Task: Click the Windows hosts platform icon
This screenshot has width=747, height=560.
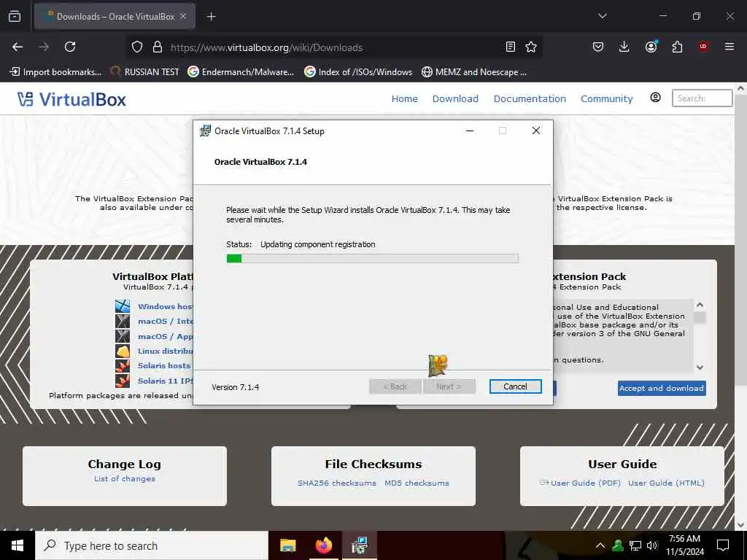Action: point(123,306)
